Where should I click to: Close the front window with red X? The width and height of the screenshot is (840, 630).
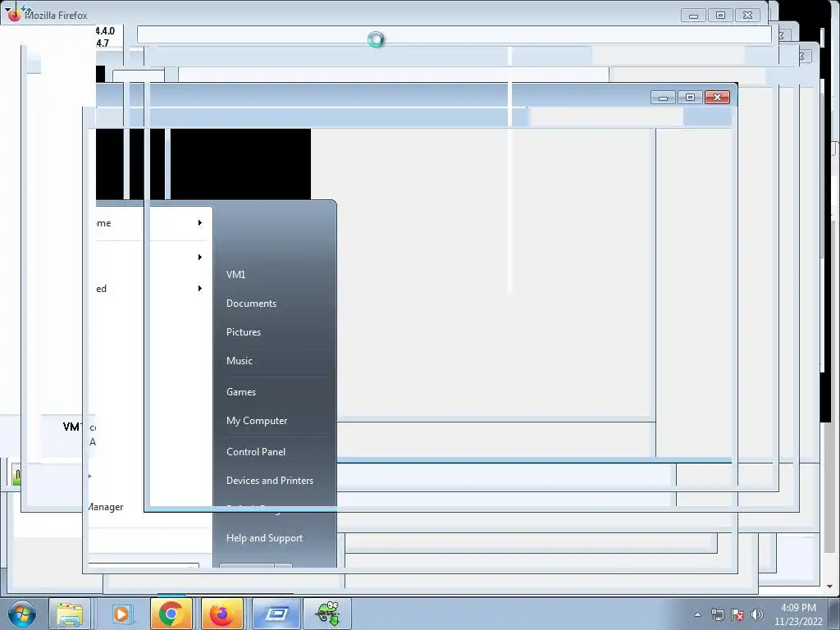point(717,97)
